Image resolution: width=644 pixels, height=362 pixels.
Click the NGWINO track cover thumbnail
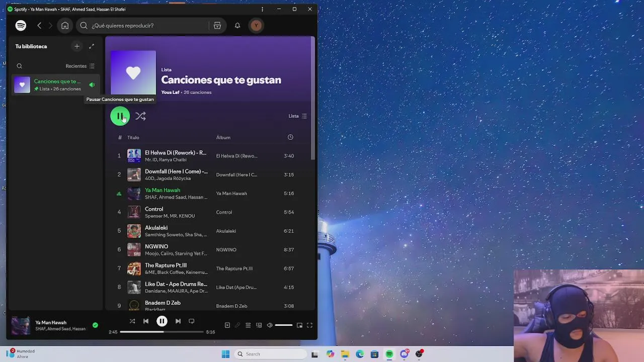(x=134, y=249)
